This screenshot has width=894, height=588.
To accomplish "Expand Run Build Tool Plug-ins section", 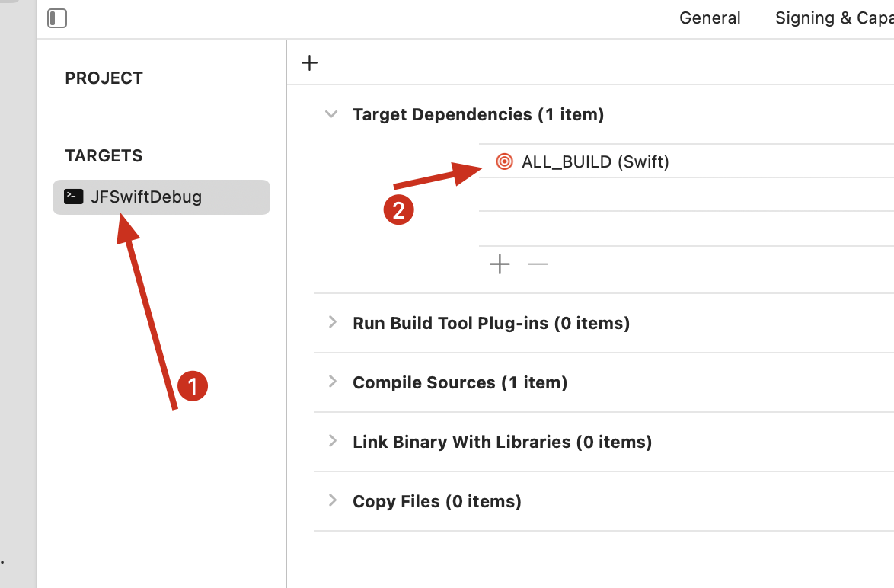I will (332, 322).
